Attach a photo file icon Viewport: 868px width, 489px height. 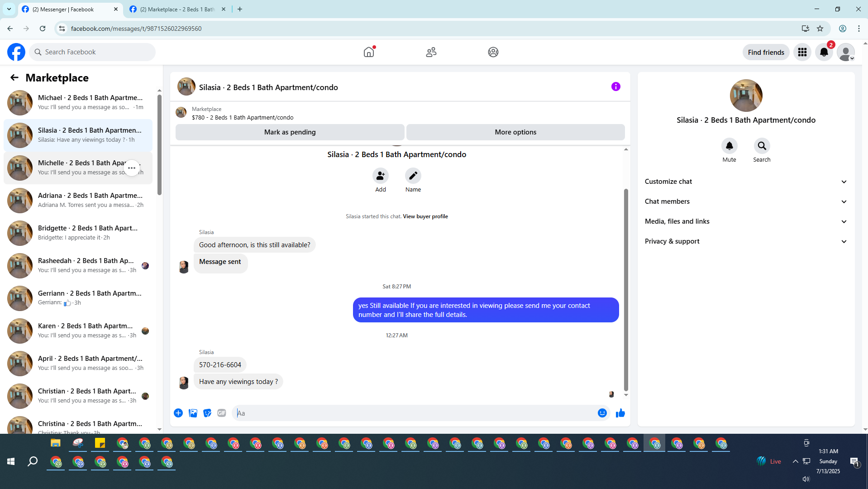tap(193, 413)
